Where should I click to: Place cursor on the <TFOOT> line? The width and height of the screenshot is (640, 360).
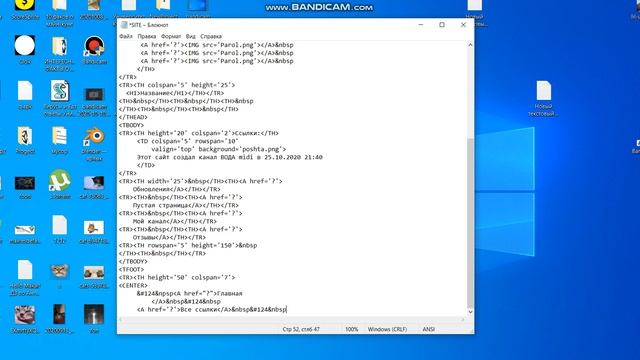(x=131, y=269)
